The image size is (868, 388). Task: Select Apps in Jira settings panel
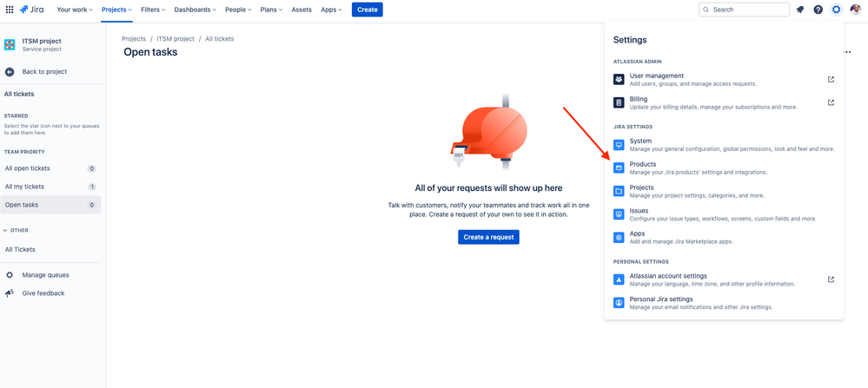pyautogui.click(x=724, y=238)
